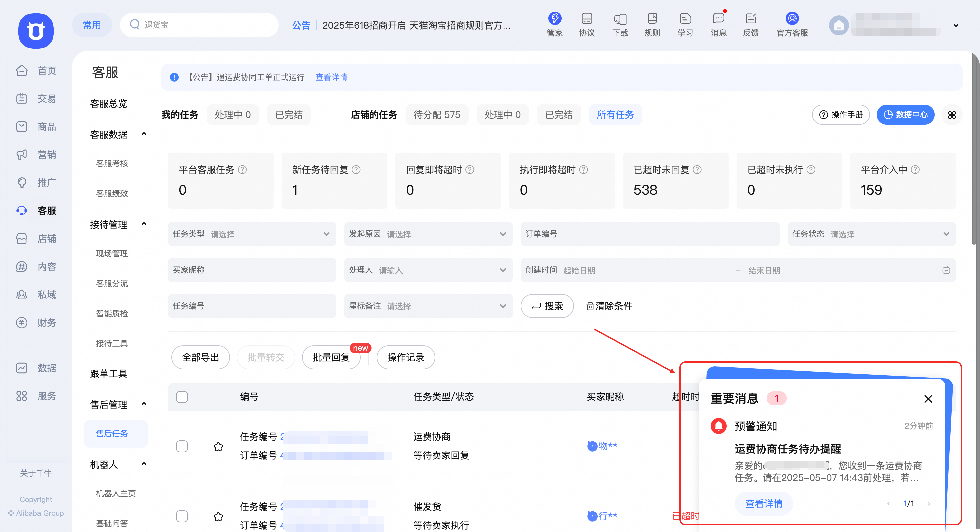This screenshot has height=532, width=980.
Task: Click the 退货宝 search box
Action: point(199,25)
